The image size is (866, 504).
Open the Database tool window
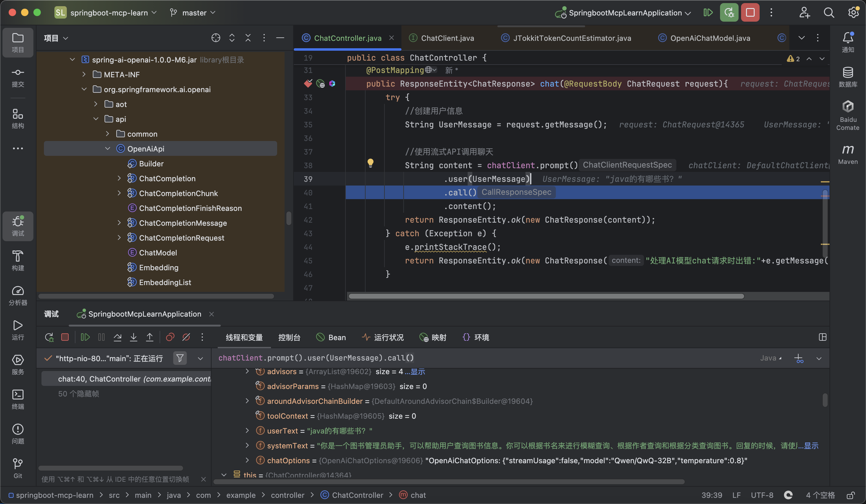pyautogui.click(x=848, y=77)
